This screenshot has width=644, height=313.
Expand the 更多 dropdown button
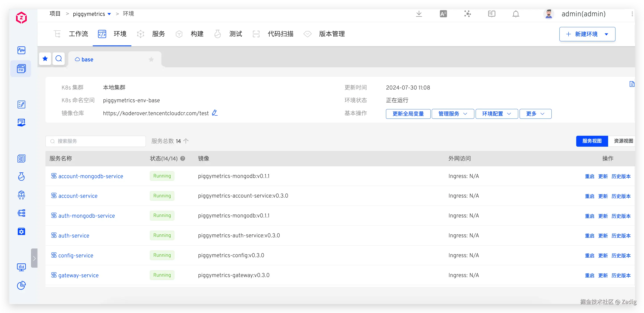[x=535, y=114]
